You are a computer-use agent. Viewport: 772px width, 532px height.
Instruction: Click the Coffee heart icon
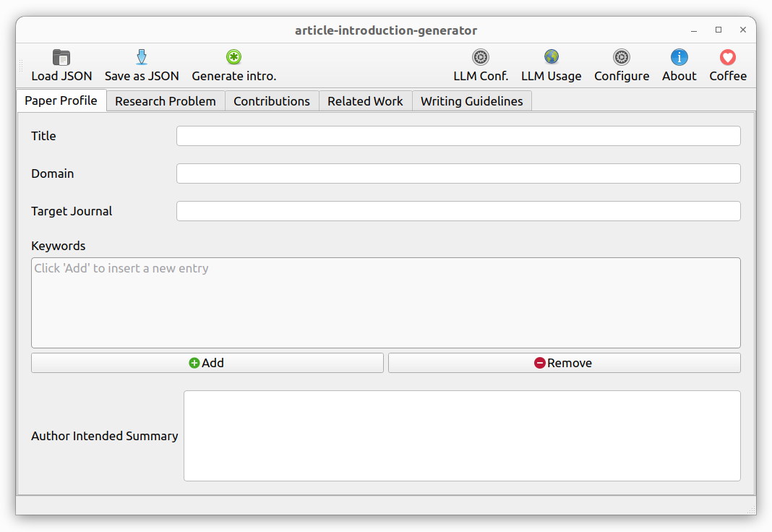pos(728,57)
